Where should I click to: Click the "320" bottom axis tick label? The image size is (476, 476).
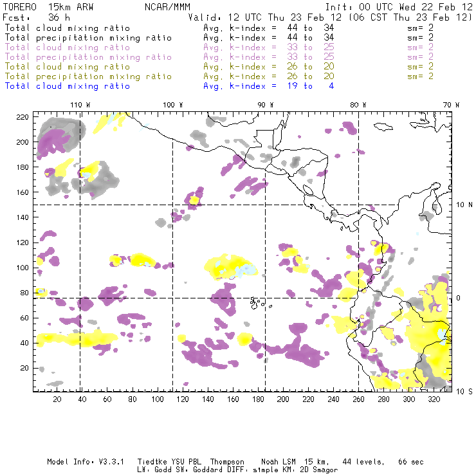(x=434, y=399)
